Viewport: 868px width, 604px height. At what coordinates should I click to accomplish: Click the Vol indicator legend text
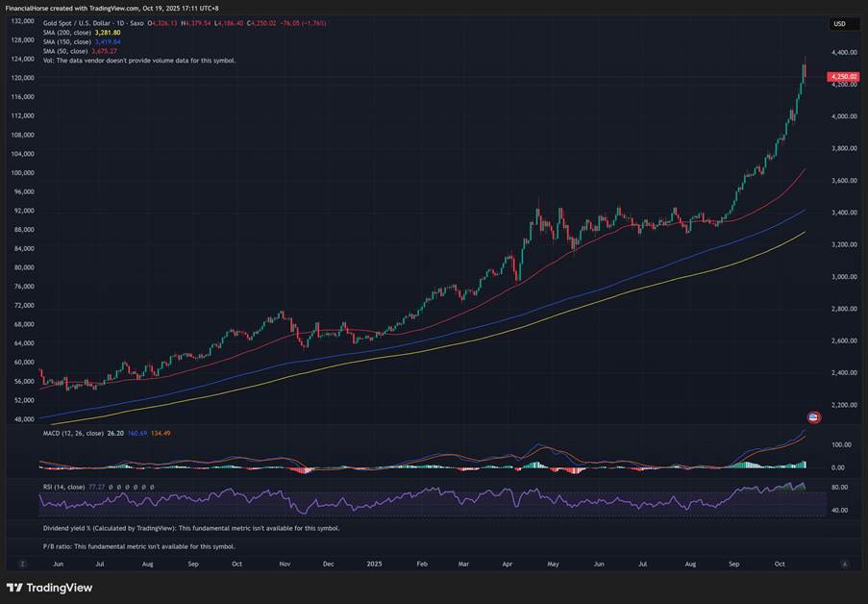coord(139,61)
